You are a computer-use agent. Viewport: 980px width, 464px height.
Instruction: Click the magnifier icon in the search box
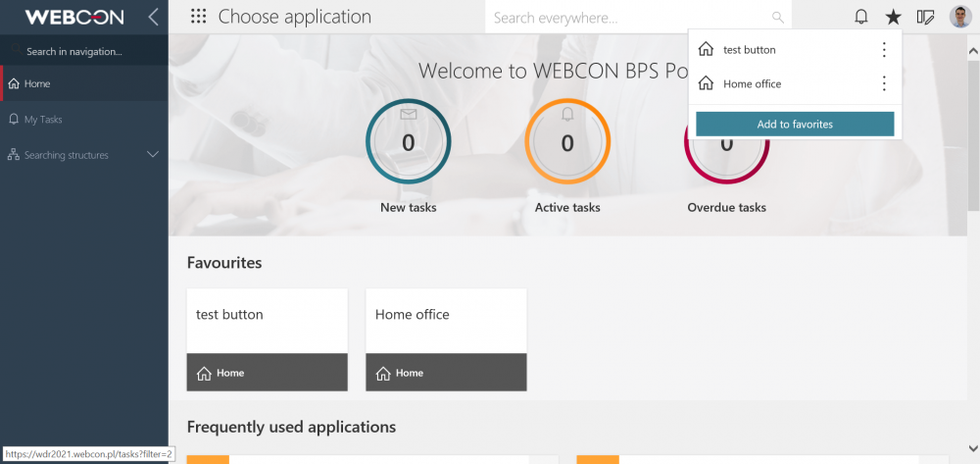tap(777, 18)
